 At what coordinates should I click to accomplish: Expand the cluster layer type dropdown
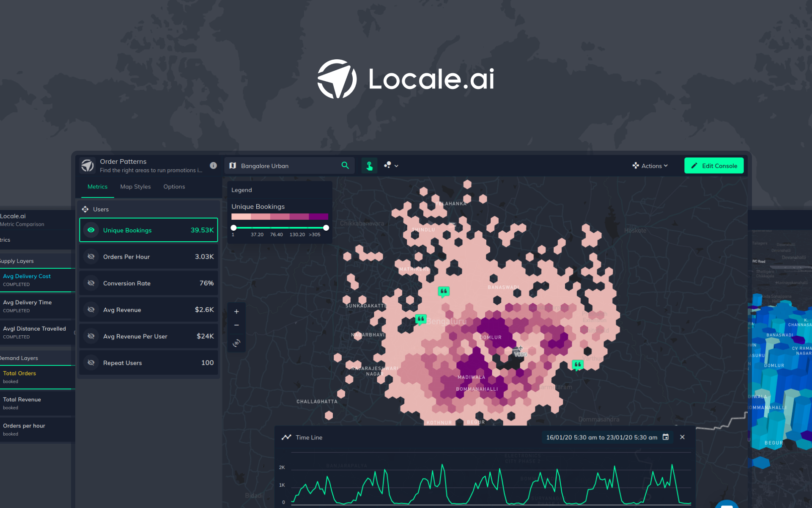[391, 166]
